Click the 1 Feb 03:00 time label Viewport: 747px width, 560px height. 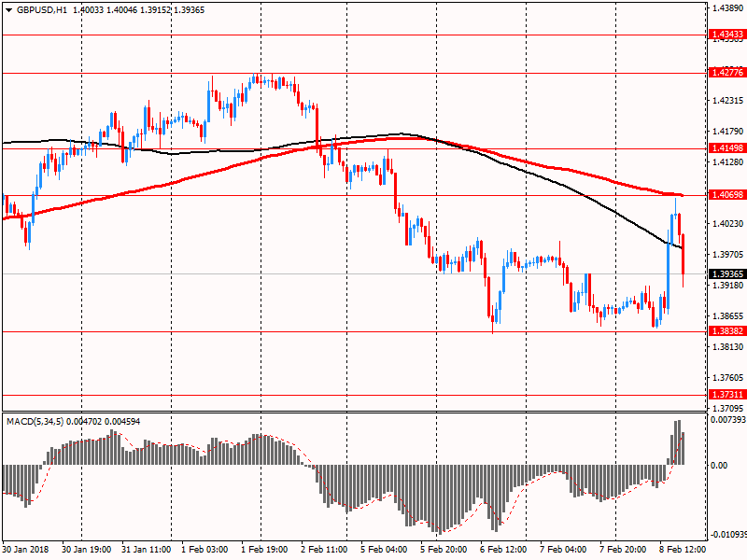click(204, 549)
